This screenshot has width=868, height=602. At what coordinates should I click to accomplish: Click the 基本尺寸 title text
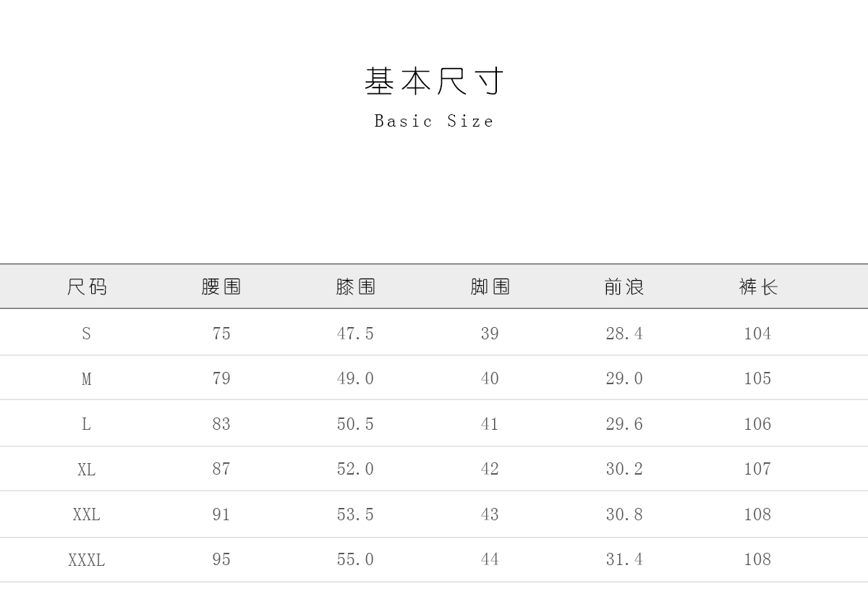[x=433, y=81]
